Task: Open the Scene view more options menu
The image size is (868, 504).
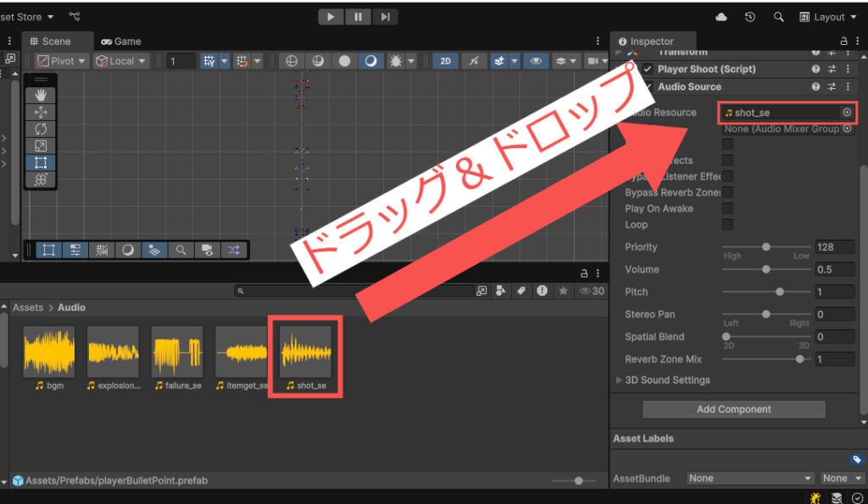Action: pyautogui.click(x=598, y=41)
